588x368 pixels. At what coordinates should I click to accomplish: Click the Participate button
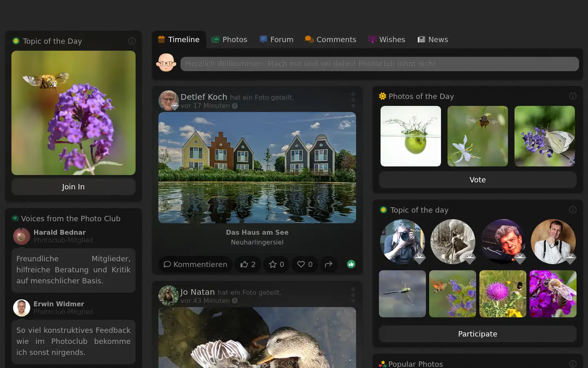[x=478, y=334]
